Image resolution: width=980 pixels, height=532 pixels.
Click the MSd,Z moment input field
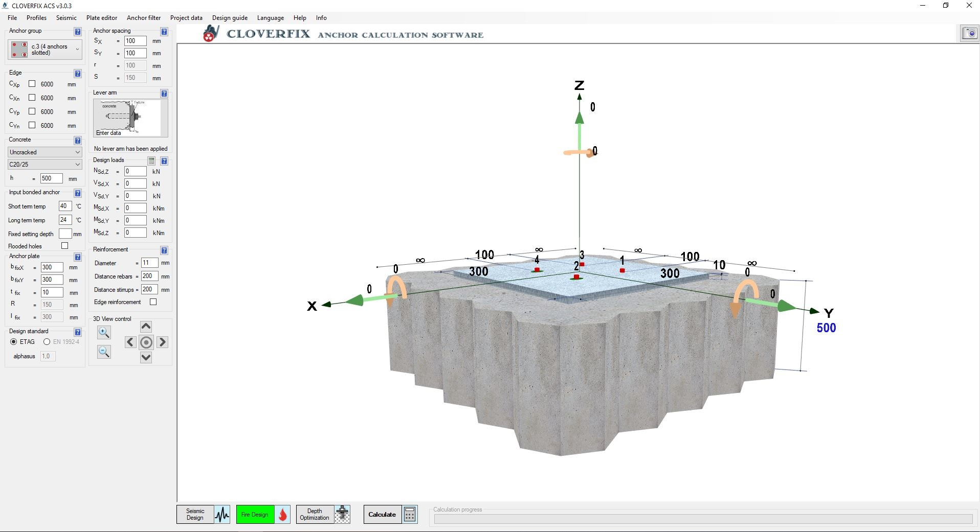(136, 233)
